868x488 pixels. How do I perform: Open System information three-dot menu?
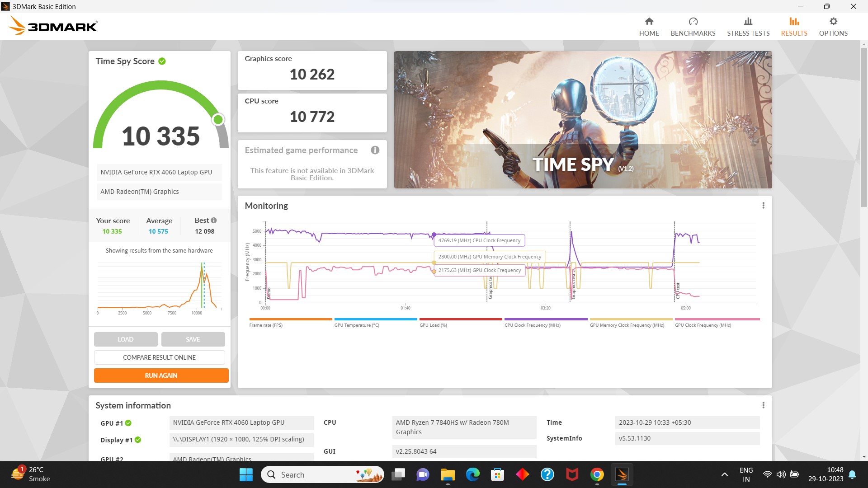(763, 405)
